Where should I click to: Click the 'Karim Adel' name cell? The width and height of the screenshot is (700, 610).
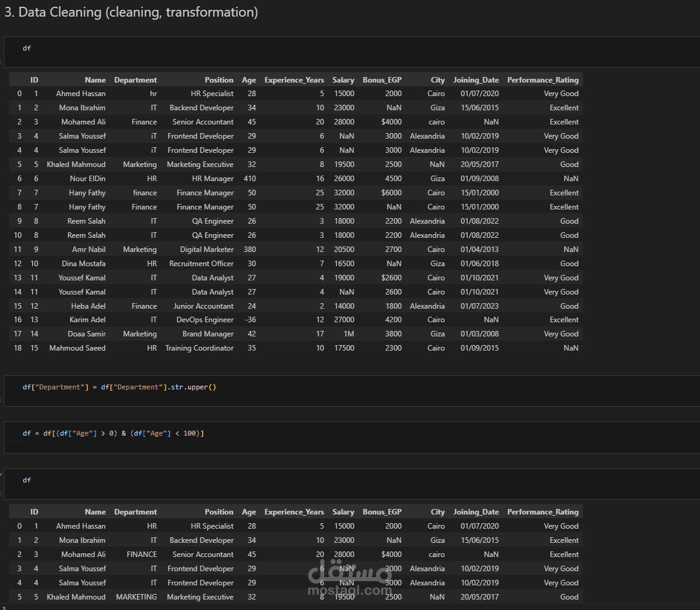coord(87,320)
